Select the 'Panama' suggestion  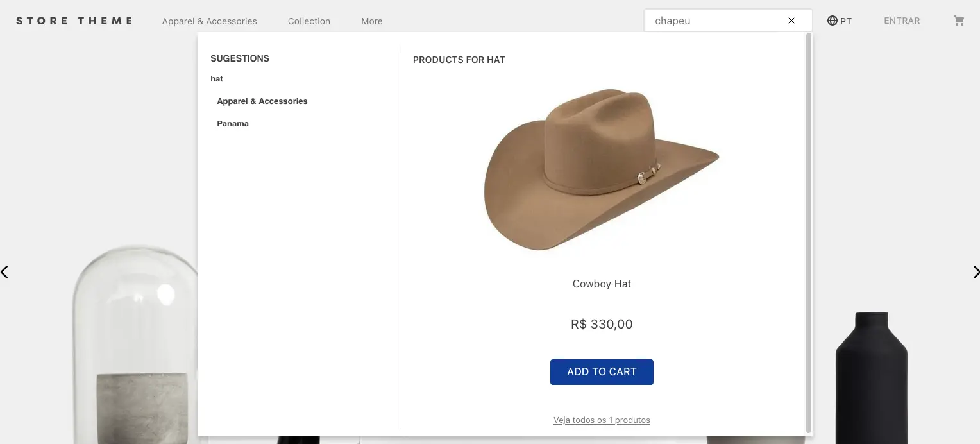point(233,123)
